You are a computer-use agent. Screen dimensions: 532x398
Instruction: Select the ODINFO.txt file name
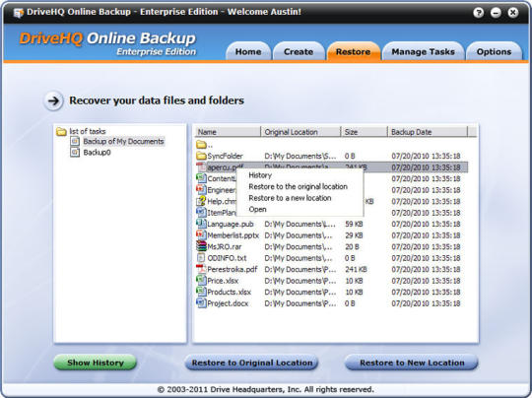pos(227,258)
